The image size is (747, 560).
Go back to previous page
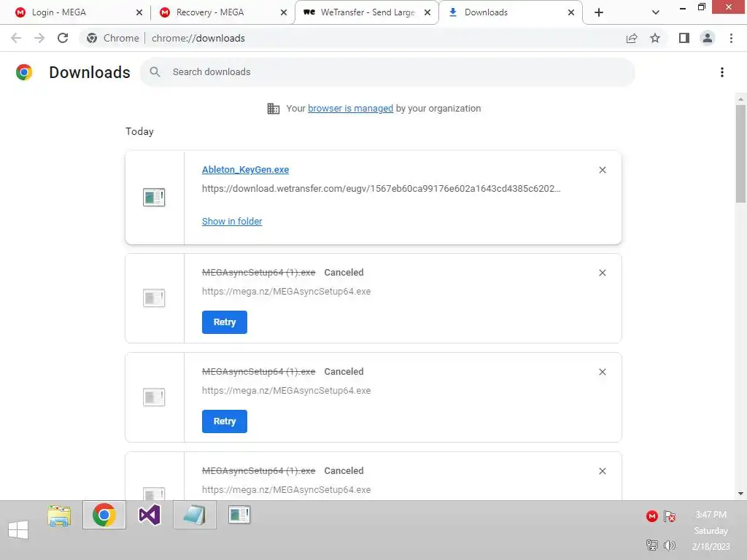coord(16,38)
